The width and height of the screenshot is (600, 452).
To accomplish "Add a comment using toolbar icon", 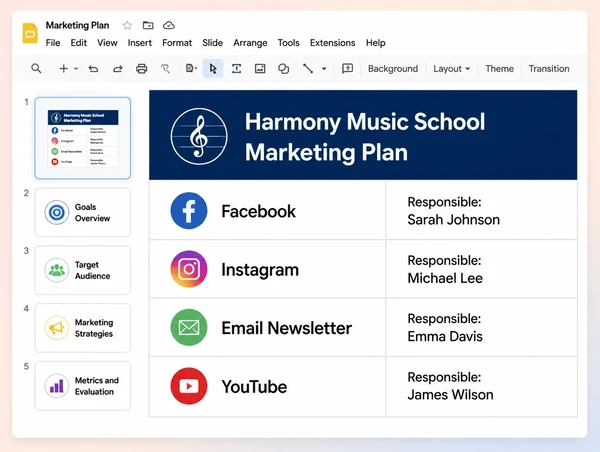I will (x=347, y=69).
